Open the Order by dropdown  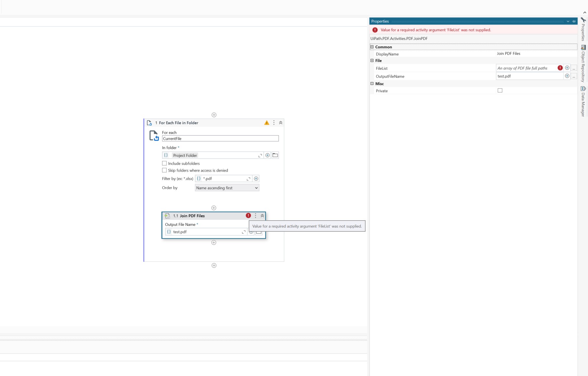[227, 188]
